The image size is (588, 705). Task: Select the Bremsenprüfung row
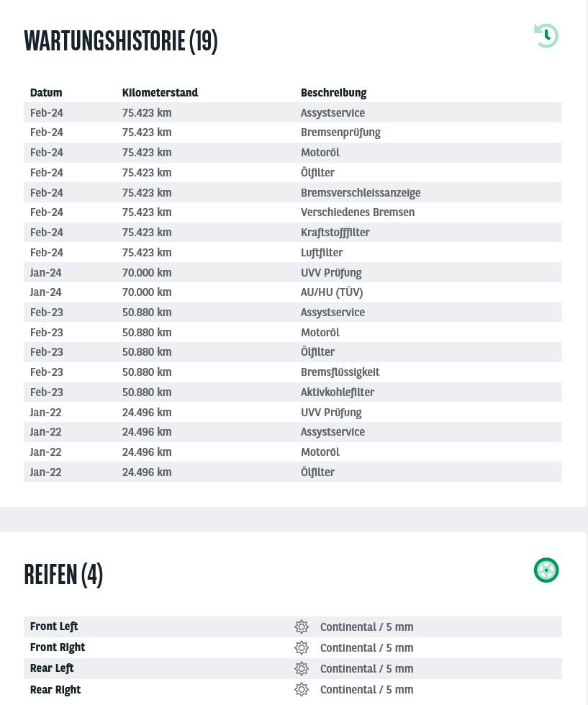[293, 133]
